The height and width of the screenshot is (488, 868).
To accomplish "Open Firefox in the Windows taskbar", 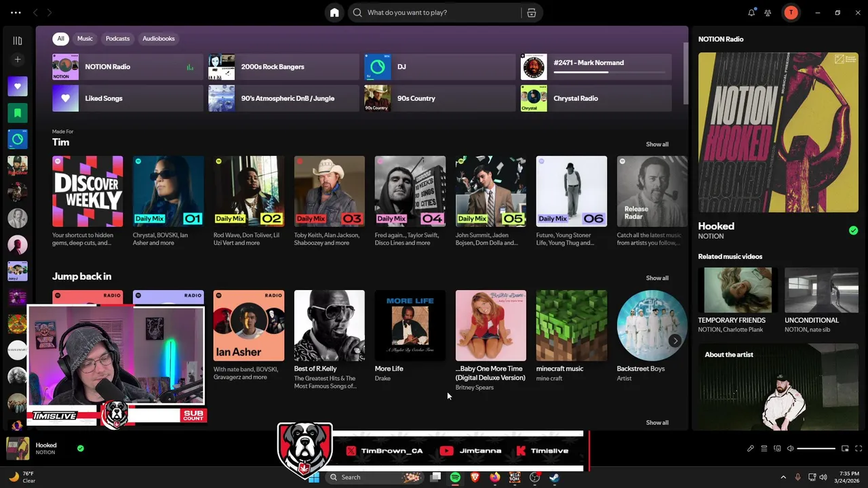I will click(x=495, y=477).
